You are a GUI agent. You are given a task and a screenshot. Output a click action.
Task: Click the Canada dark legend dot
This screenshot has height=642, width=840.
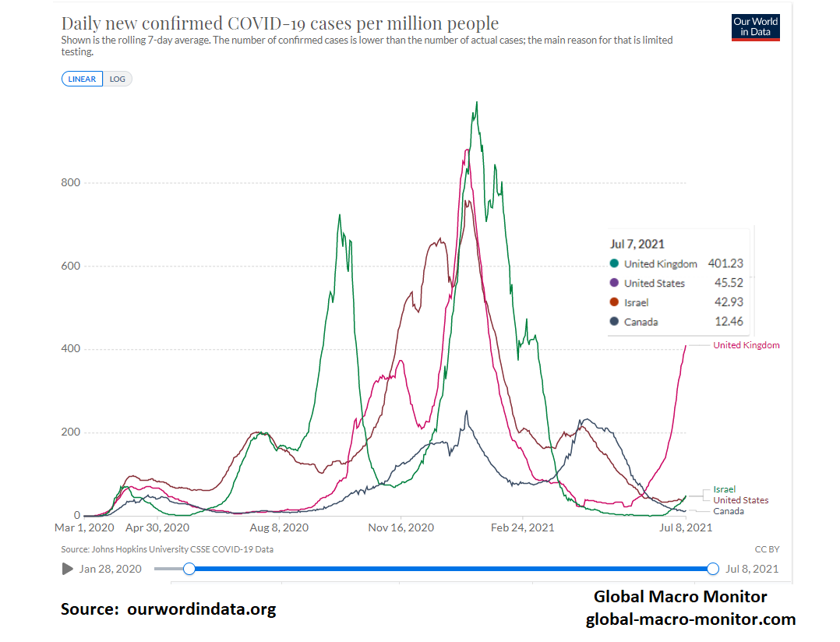click(x=614, y=322)
